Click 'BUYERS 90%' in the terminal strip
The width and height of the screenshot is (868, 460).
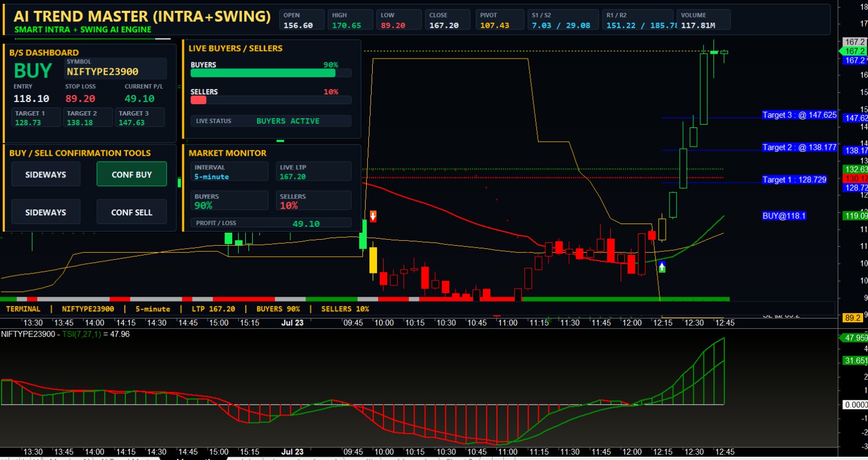(278, 309)
